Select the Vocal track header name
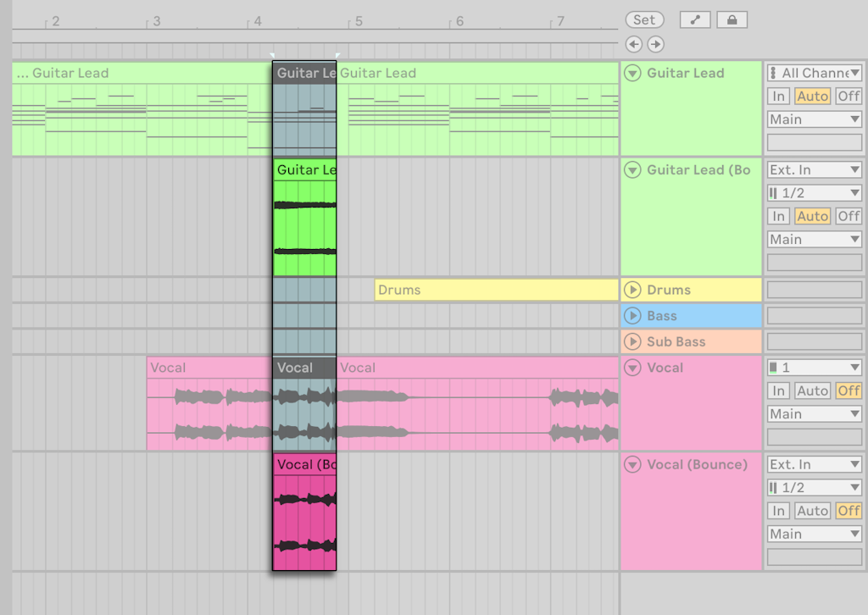This screenshot has width=868, height=615. click(665, 368)
